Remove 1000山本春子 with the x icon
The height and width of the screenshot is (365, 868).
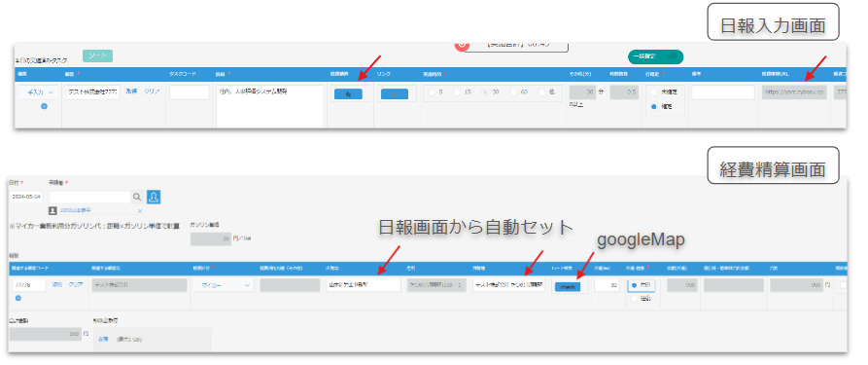click(x=140, y=211)
